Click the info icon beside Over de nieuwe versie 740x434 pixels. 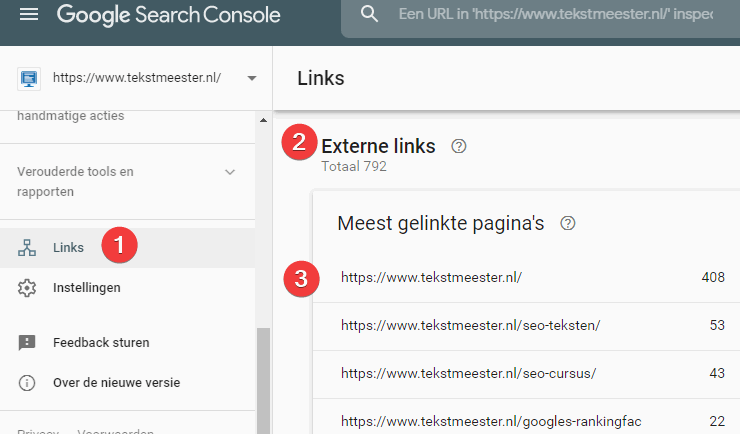(x=27, y=383)
